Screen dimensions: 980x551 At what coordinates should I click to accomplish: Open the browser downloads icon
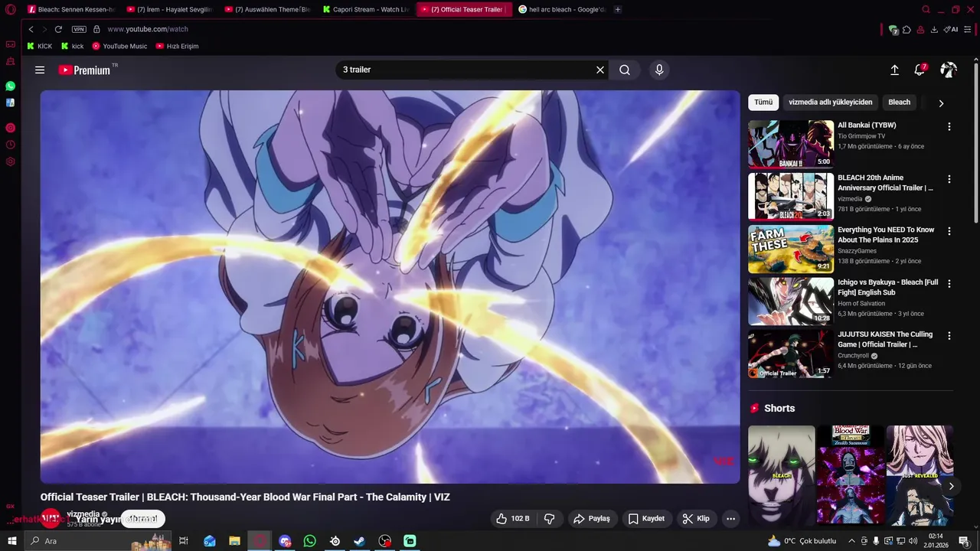pos(934,30)
